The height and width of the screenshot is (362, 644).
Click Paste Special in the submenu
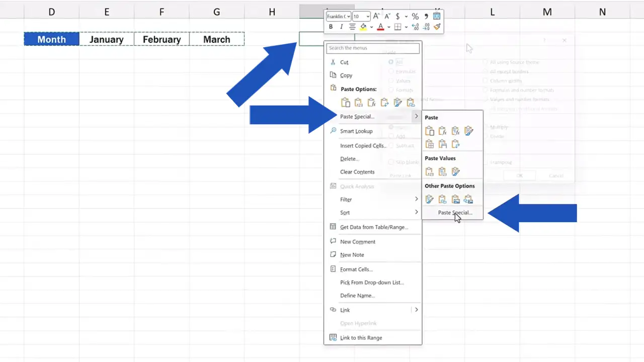point(454,212)
